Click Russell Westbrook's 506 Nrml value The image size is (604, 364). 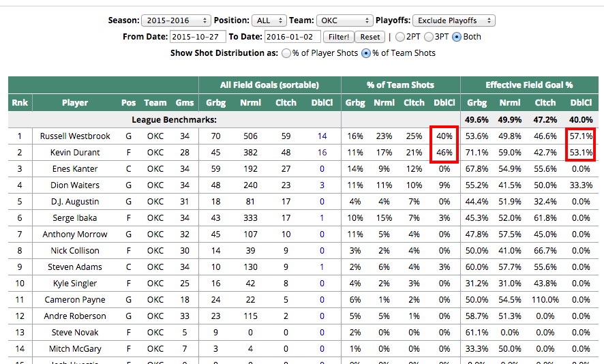[250, 136]
